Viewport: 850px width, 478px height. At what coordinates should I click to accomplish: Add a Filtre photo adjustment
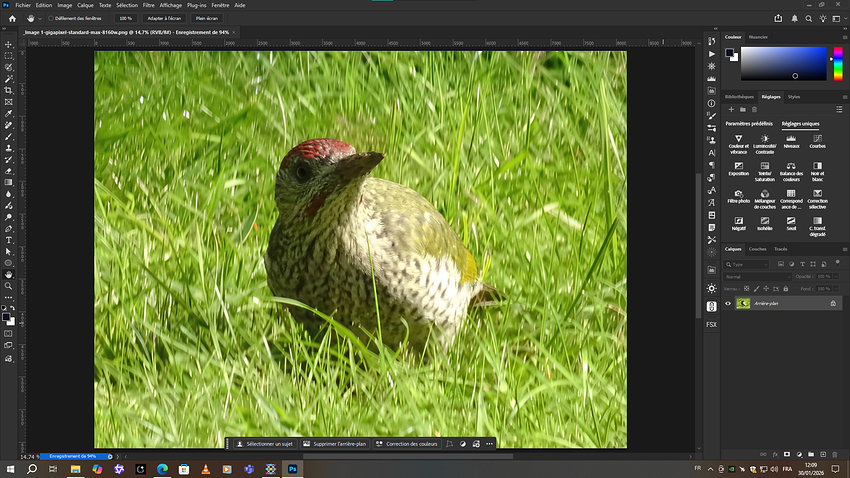pos(738,193)
